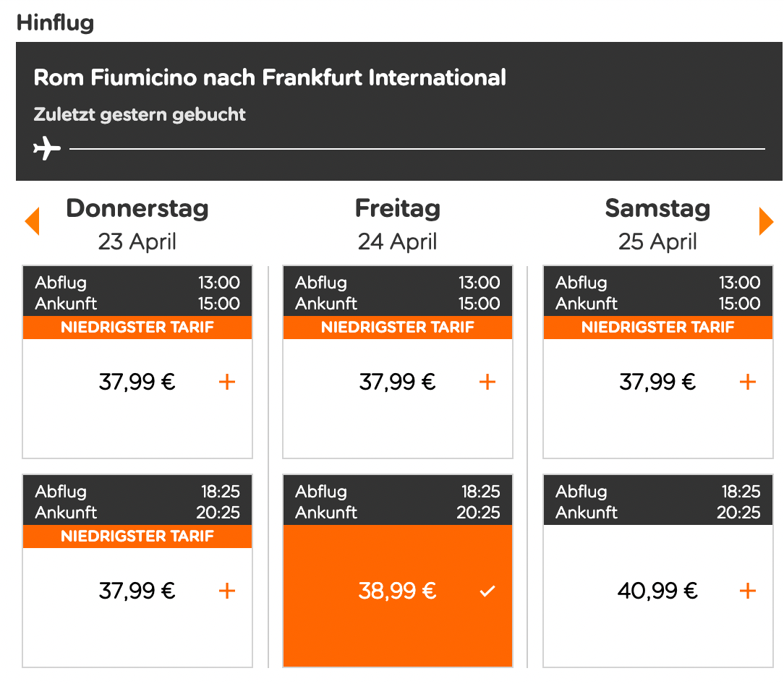784x684 pixels.
Task: Go to previous dates with left arrow
Action: 32,221
